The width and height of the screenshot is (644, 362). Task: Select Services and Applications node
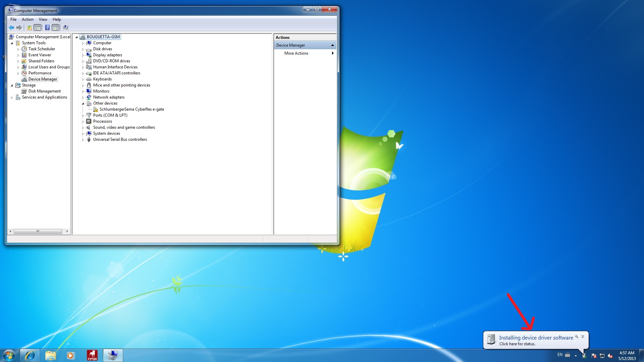(x=44, y=97)
